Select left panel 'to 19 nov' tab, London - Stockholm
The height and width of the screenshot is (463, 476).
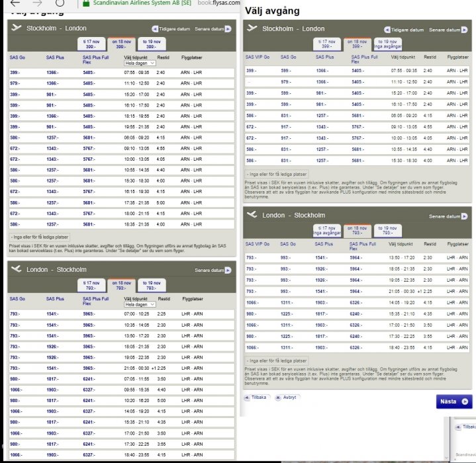[152, 285]
